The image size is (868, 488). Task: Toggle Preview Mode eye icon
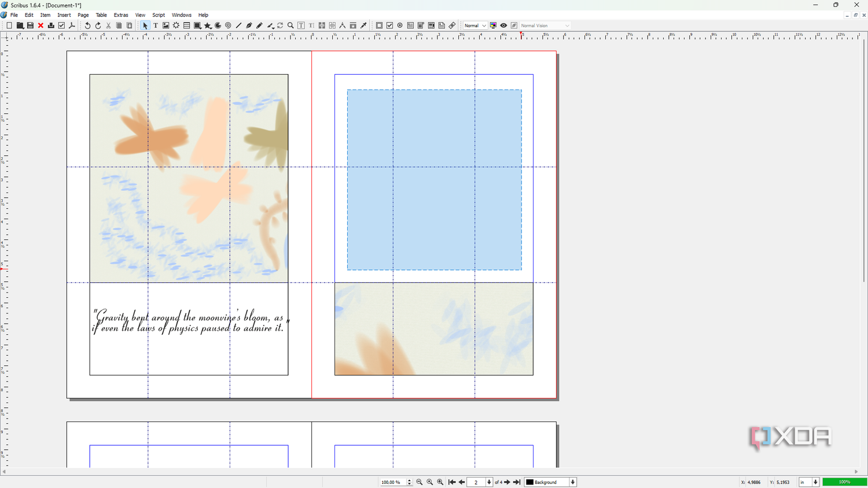tap(504, 25)
